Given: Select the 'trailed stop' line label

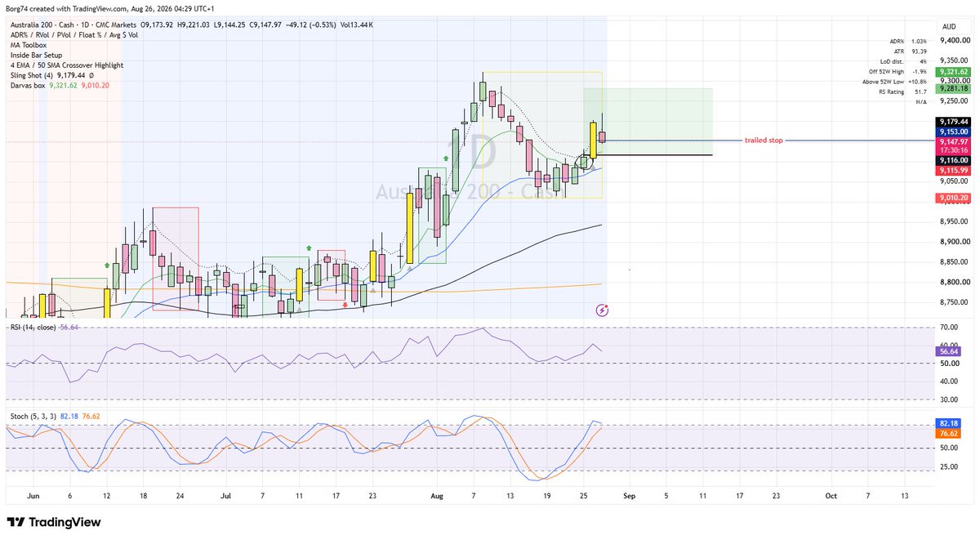Looking at the screenshot, I should (x=764, y=141).
